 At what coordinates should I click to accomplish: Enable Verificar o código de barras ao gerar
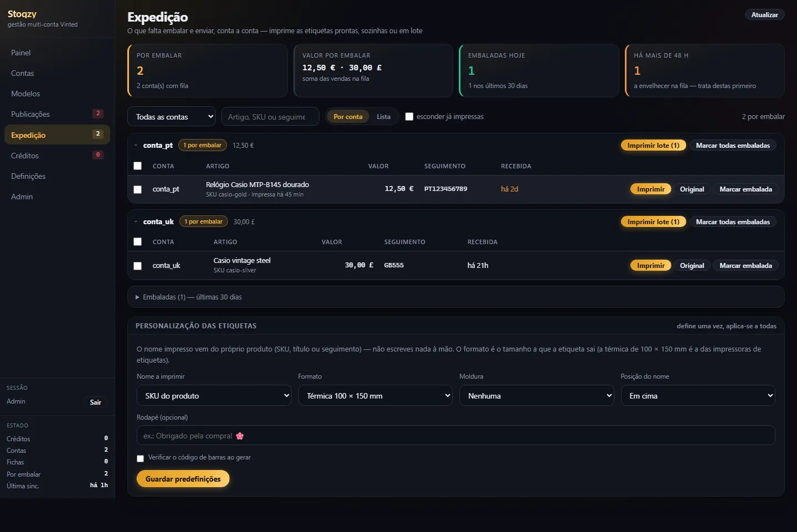click(x=140, y=458)
